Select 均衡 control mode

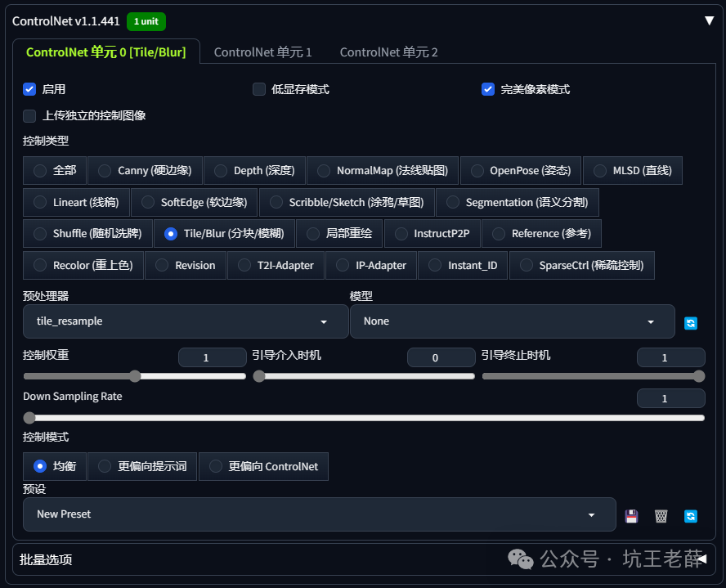55,466
